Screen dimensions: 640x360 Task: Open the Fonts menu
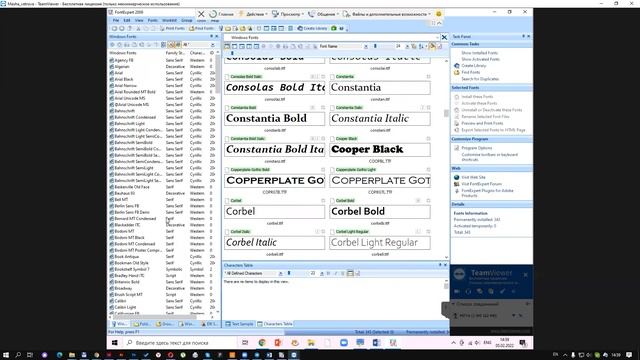[x=153, y=20]
